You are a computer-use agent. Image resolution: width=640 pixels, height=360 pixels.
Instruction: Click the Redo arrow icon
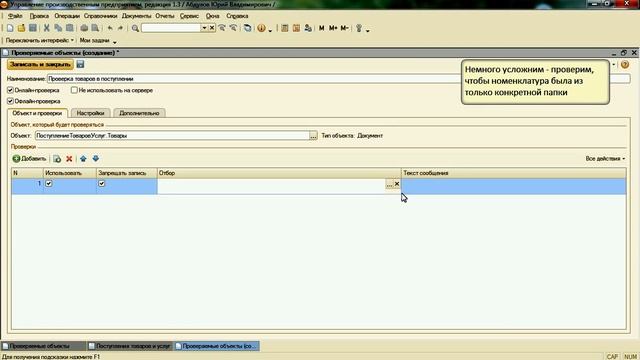click(120, 28)
